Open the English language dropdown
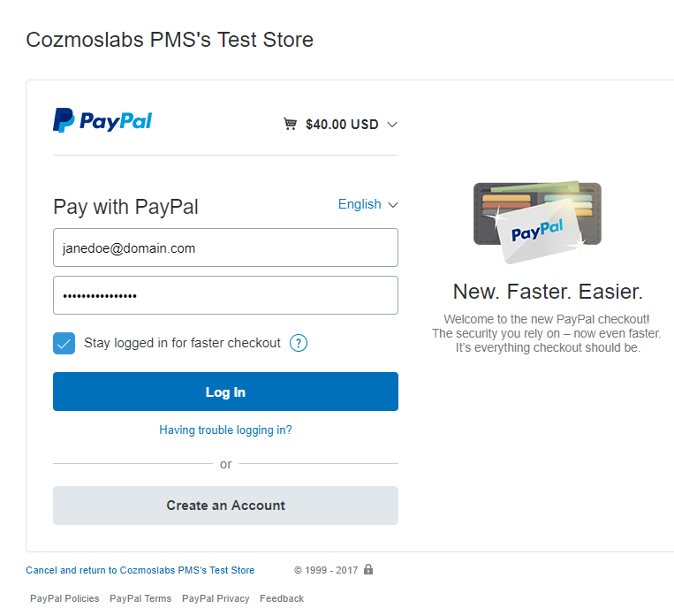The image size is (674, 616). pyautogui.click(x=368, y=204)
